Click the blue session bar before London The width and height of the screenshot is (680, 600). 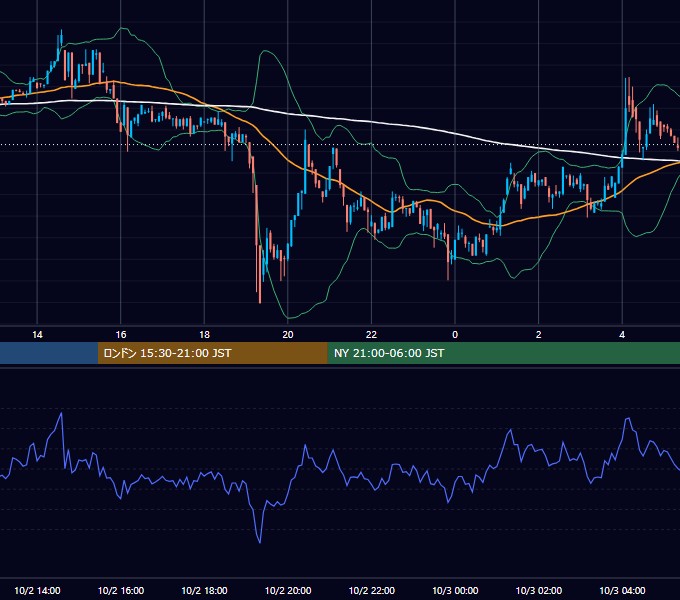pyautogui.click(x=49, y=353)
